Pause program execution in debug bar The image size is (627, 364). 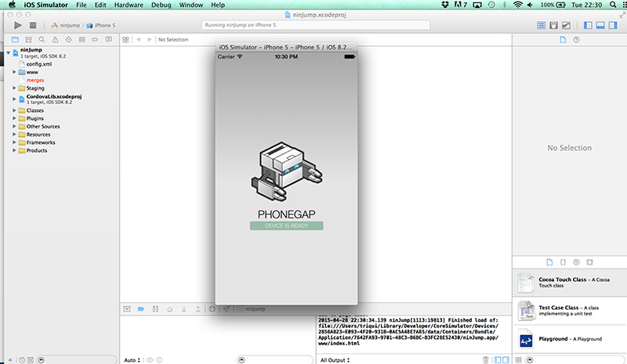(155, 309)
